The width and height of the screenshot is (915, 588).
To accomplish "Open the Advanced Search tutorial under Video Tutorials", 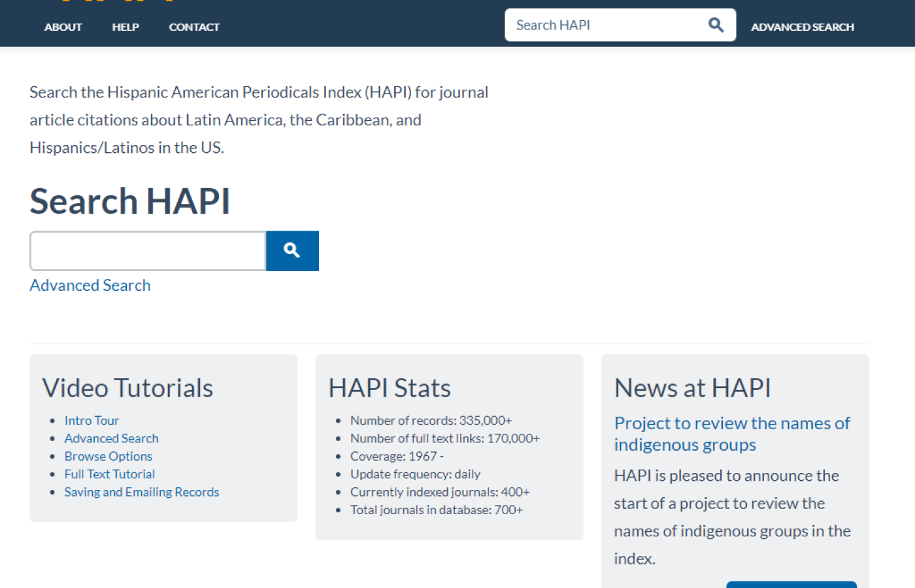I will pos(111,438).
